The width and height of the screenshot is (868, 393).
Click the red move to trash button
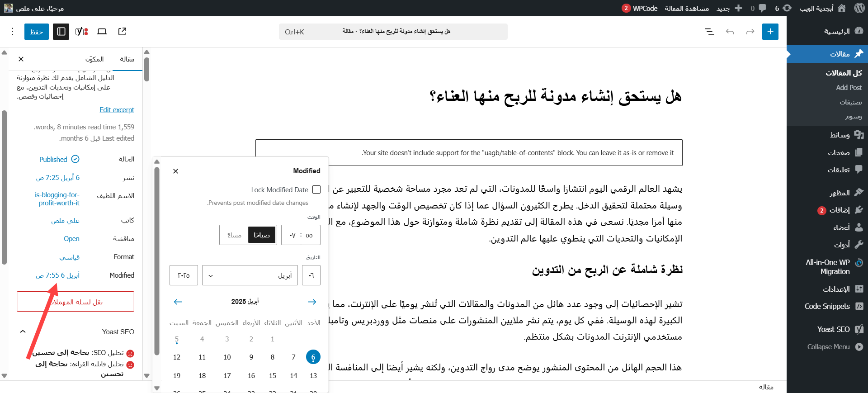tap(75, 302)
